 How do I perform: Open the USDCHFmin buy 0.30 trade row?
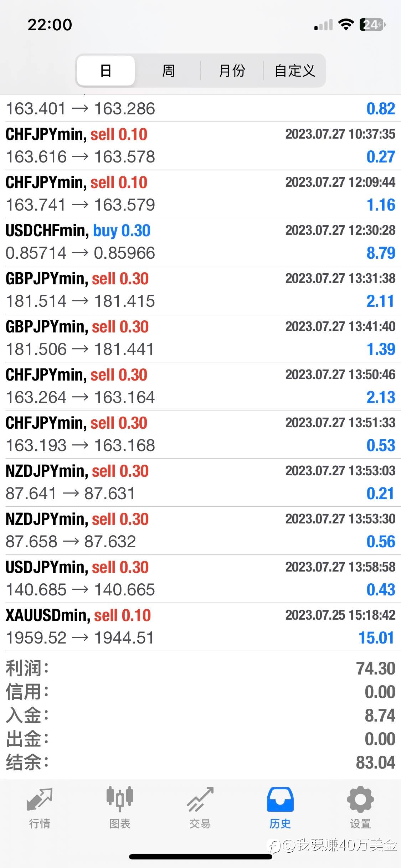200,242
